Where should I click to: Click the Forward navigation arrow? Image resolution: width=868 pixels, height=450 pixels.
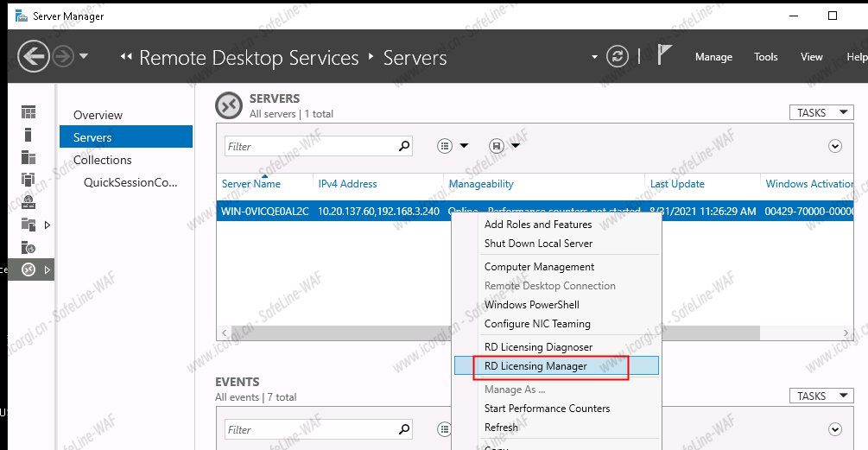point(64,56)
